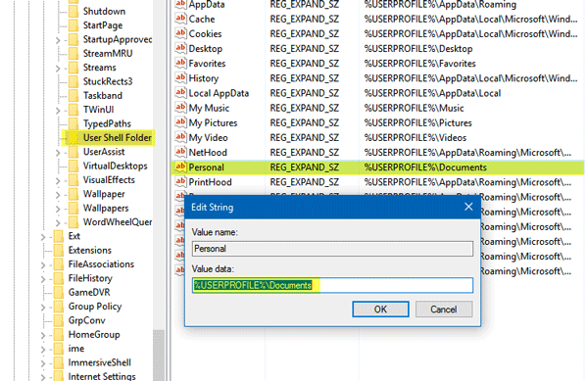Select the User Shell Folder key
The image size is (588, 381).
pos(117,137)
